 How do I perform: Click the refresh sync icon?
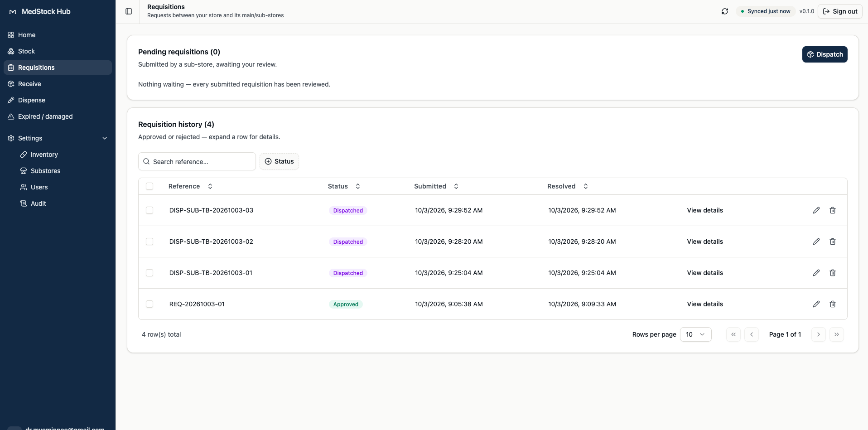point(725,11)
